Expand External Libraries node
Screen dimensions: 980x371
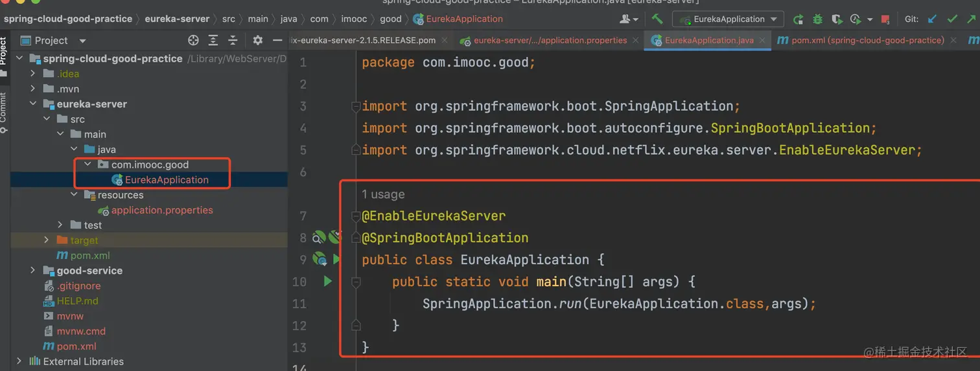pos(19,361)
